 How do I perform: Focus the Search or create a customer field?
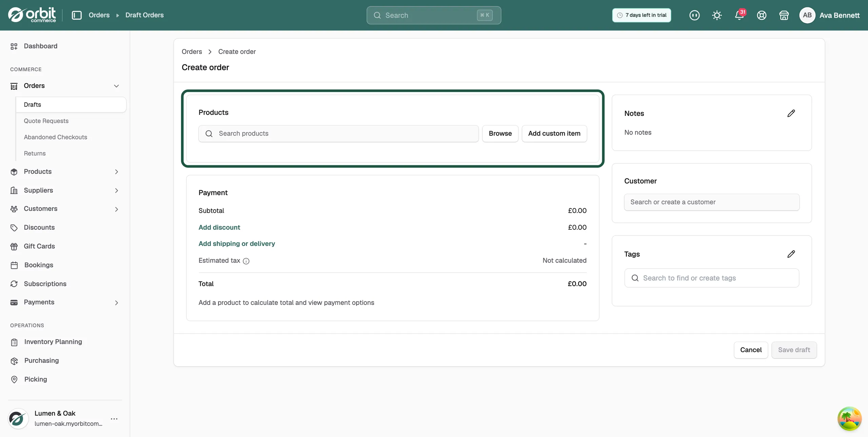pyautogui.click(x=712, y=202)
